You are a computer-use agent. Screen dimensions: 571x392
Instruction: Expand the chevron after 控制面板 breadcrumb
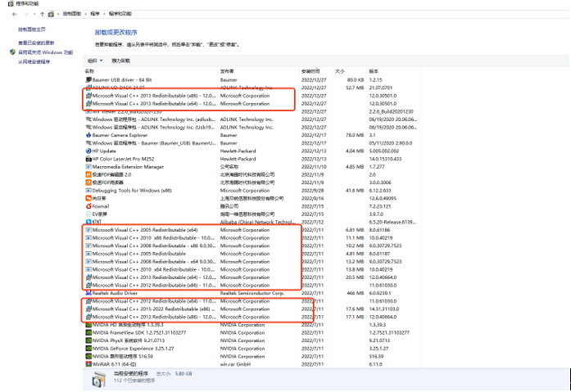(86, 14)
